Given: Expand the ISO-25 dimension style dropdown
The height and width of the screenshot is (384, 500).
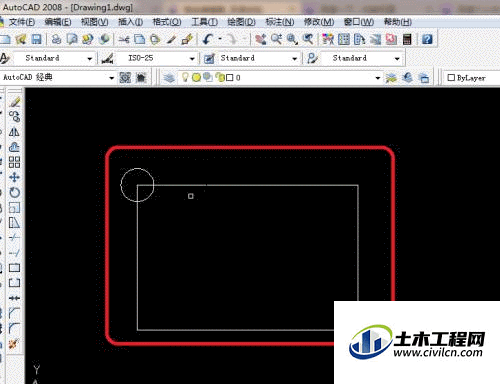Looking at the screenshot, I should (192, 59).
